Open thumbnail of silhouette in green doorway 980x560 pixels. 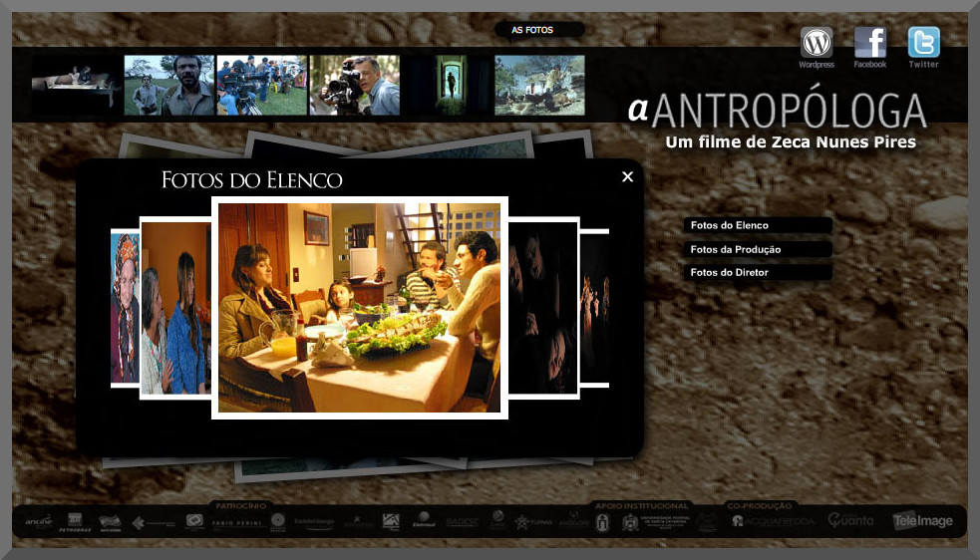pos(448,85)
